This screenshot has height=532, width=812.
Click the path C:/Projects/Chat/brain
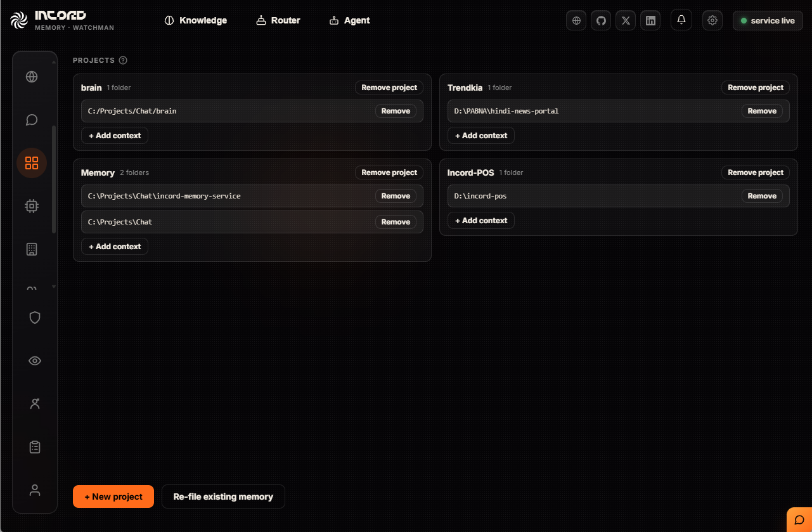(132, 111)
